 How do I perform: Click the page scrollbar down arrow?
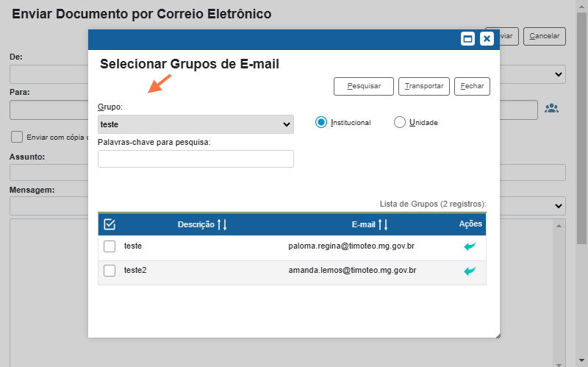(x=581, y=360)
